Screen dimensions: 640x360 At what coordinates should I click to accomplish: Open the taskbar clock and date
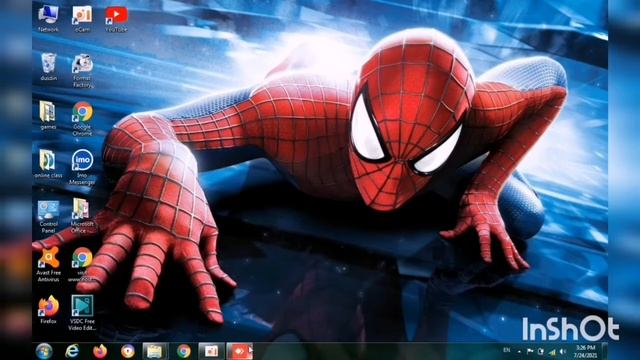point(586,351)
